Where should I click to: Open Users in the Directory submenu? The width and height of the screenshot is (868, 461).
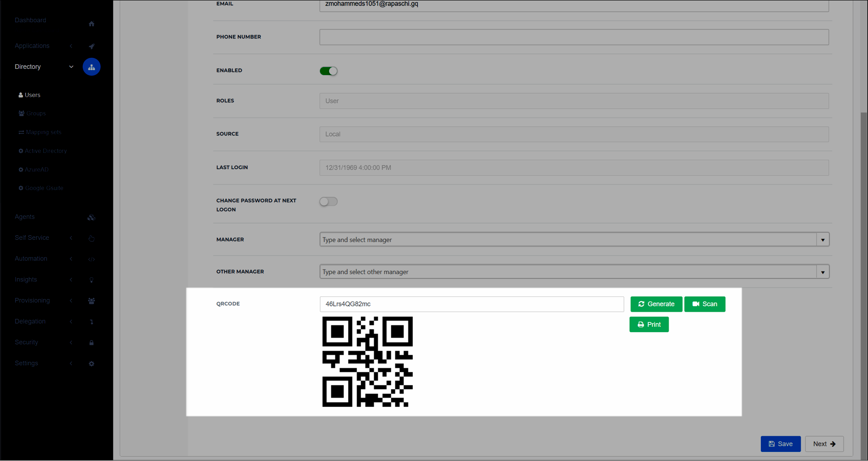(x=29, y=95)
